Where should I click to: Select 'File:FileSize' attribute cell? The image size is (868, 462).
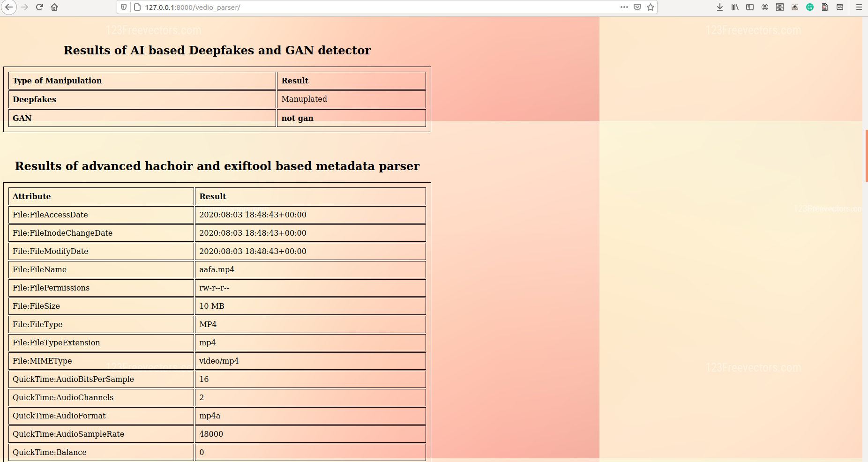click(101, 306)
